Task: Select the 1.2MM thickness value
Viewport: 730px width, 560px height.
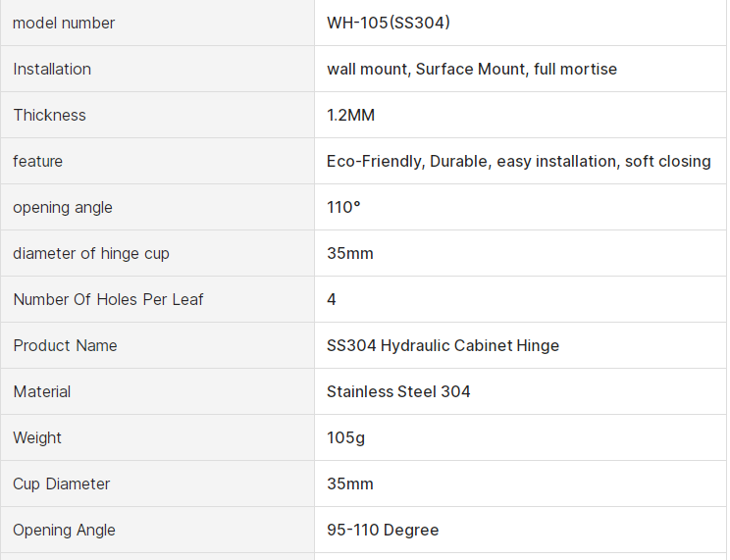Action: (350, 115)
